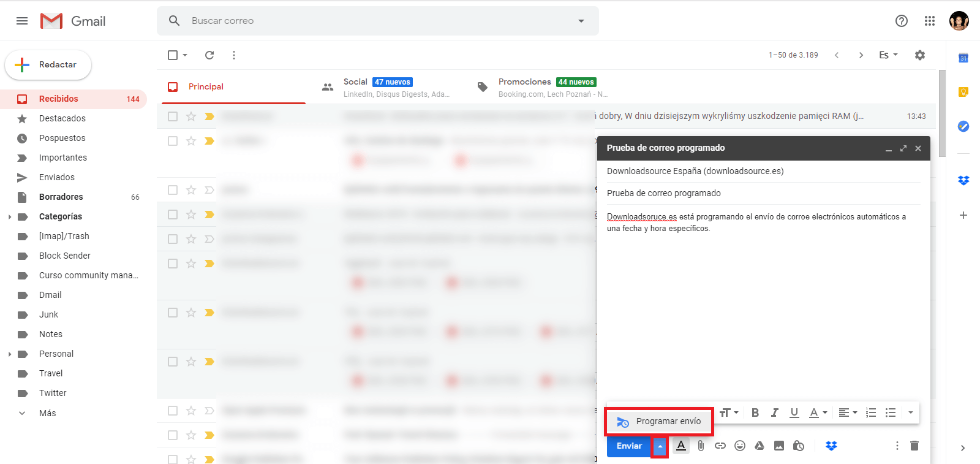This screenshot has width=980, height=464.
Task: Toggle confidential mode lock-clock icon
Action: [799, 446]
